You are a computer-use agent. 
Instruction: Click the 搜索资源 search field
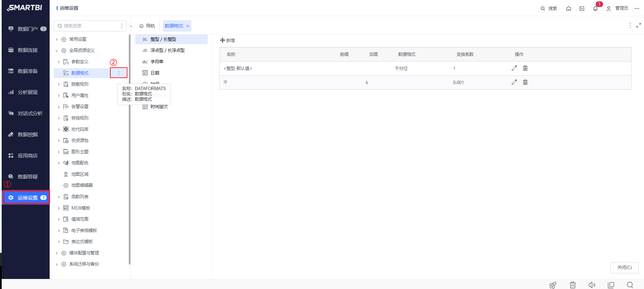tap(90, 26)
